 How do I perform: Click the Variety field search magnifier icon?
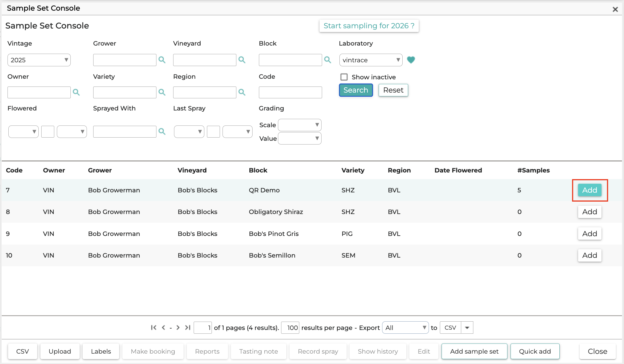tap(162, 92)
